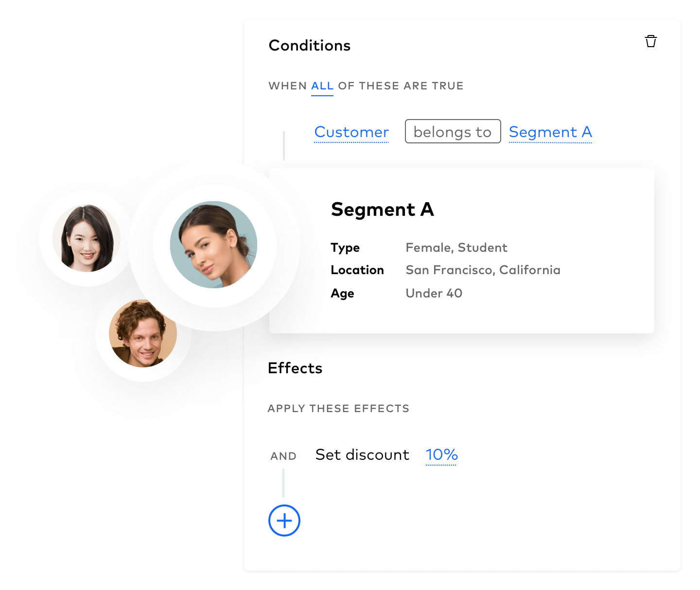Open the belongs to operator dropdown
This screenshot has height=590, width=700.
coord(453,131)
